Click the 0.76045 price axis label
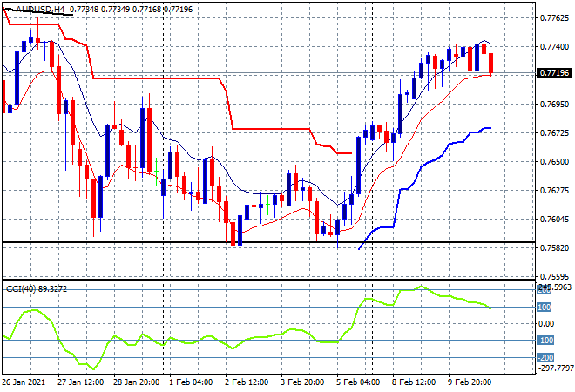575x392 pixels. tap(555, 220)
